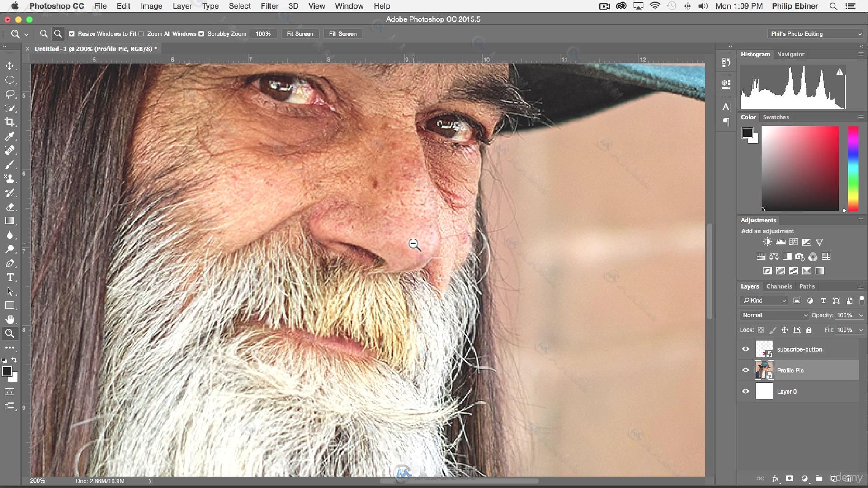Open the Select menu
This screenshot has height=488, width=868.
pos(240,6)
